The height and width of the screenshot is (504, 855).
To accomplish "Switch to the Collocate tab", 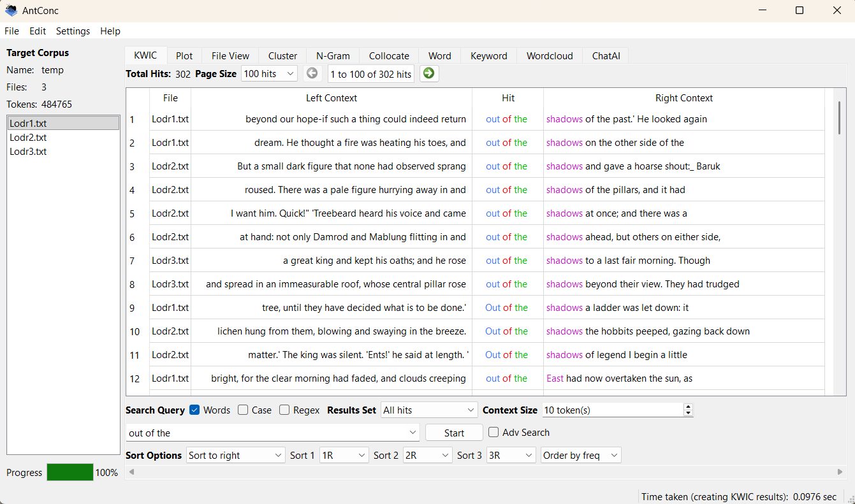I will click(x=389, y=56).
